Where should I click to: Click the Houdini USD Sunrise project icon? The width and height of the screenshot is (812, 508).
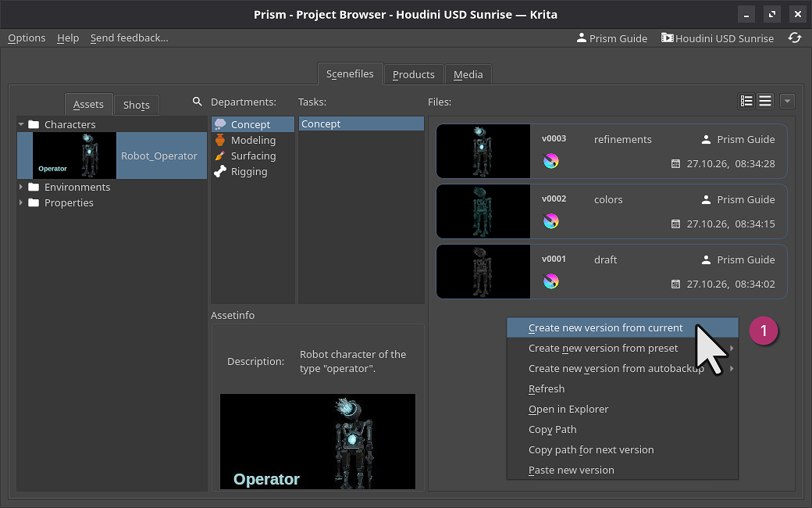pos(667,38)
